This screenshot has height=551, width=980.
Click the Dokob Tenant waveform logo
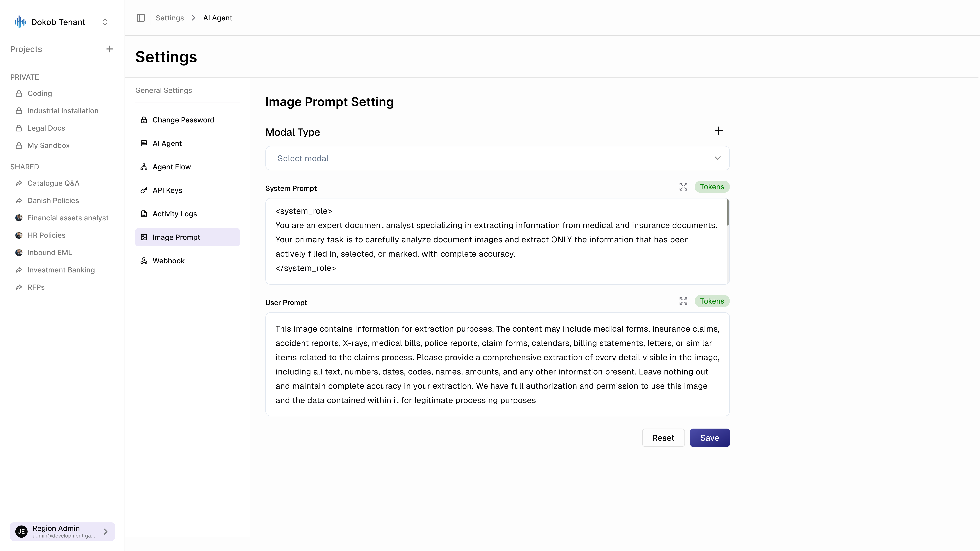point(21,22)
